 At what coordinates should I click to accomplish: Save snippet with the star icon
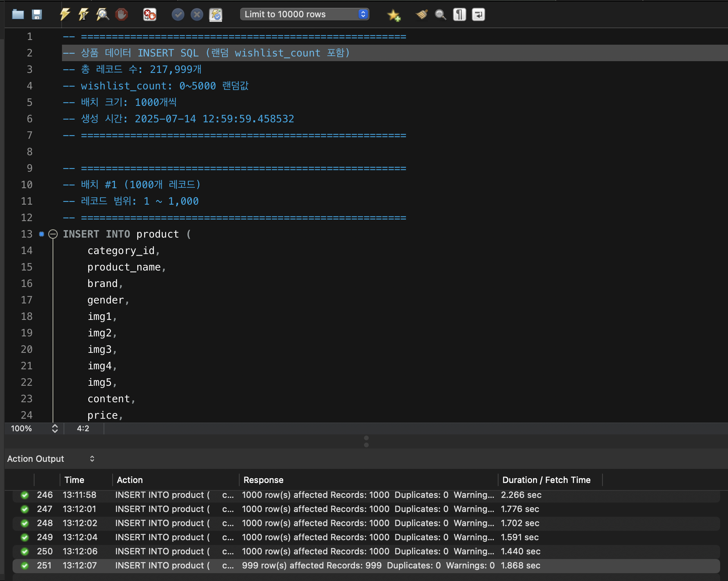393,15
